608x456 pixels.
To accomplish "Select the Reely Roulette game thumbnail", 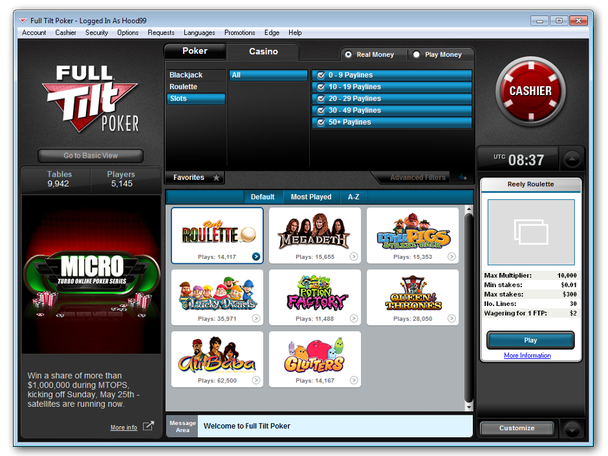I will (x=217, y=235).
